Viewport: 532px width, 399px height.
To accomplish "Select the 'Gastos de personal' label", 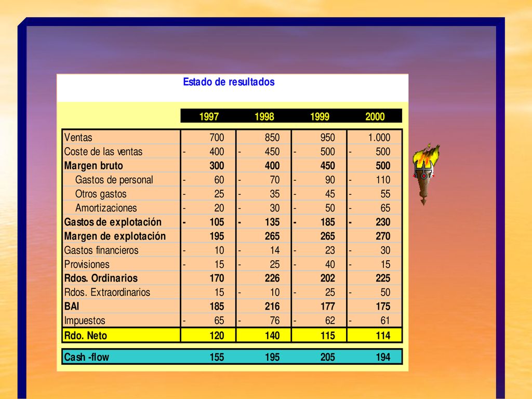I will (x=114, y=180).
